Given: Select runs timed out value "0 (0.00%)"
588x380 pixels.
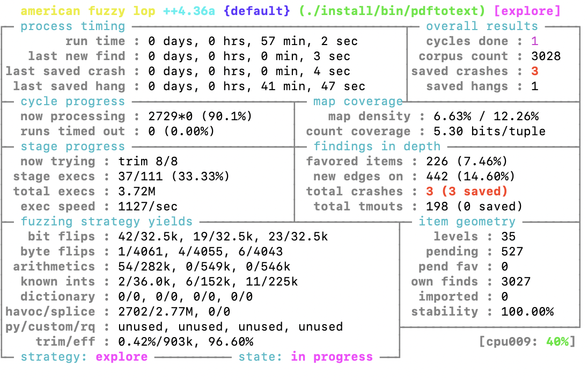Looking at the screenshot, I should coord(181,131).
